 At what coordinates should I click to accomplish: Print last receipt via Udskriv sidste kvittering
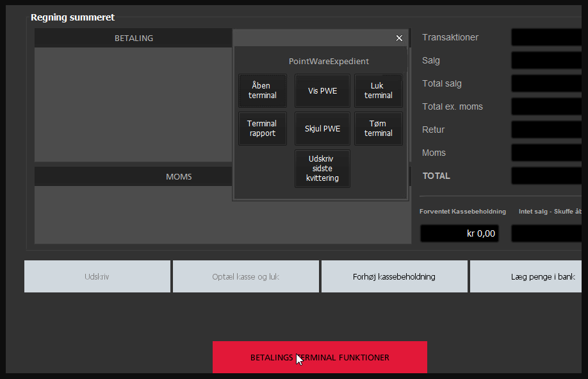pos(322,169)
